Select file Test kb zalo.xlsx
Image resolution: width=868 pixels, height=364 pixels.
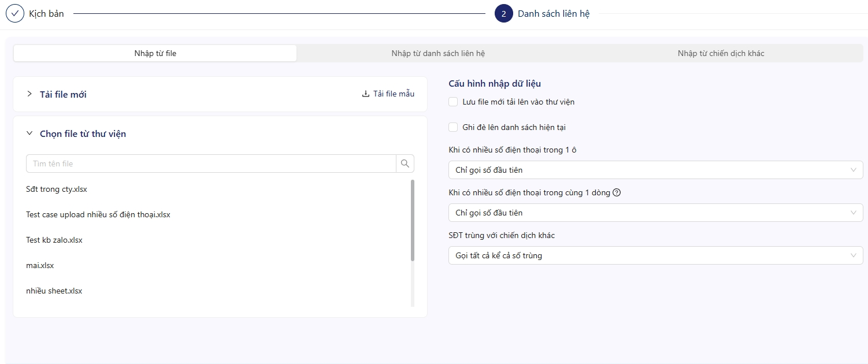(x=54, y=240)
